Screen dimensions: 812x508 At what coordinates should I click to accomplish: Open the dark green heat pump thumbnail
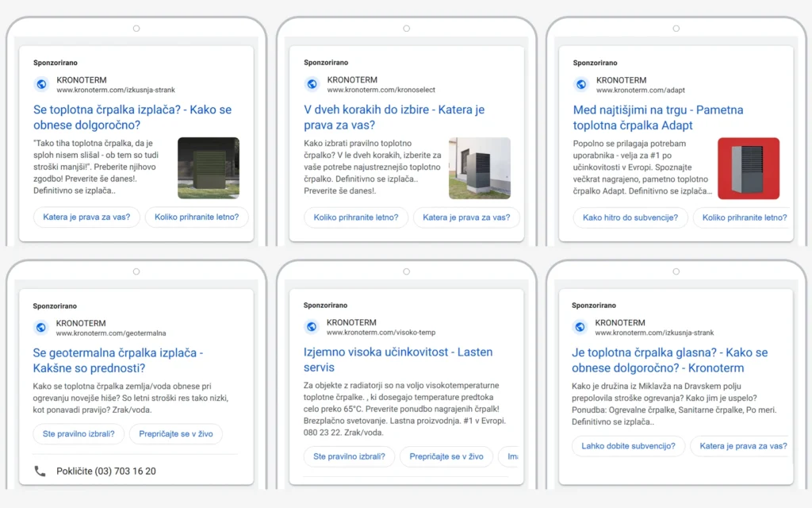(x=209, y=168)
